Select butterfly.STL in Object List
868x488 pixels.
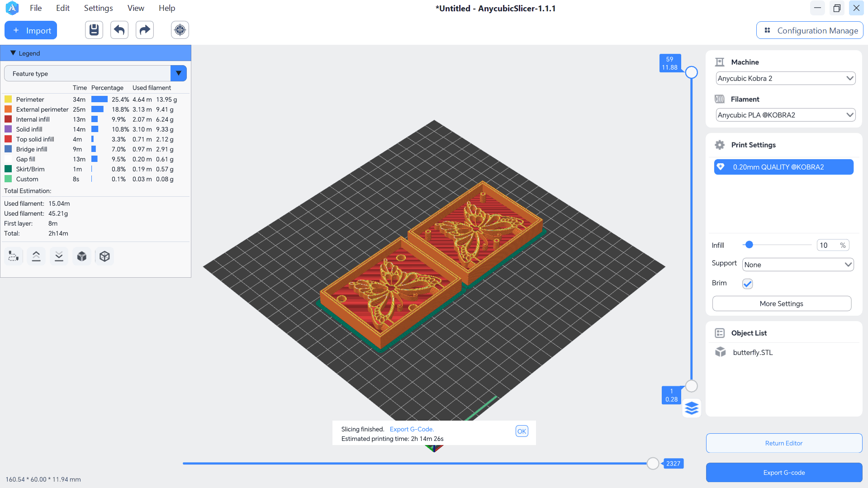point(753,352)
